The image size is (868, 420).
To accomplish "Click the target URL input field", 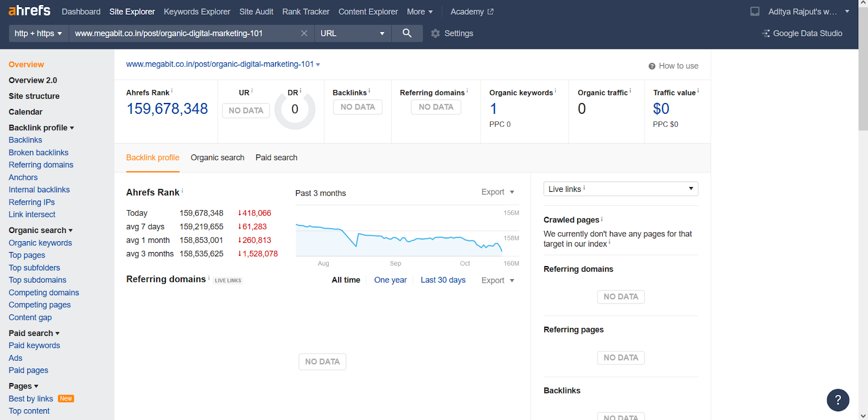I will [x=184, y=34].
